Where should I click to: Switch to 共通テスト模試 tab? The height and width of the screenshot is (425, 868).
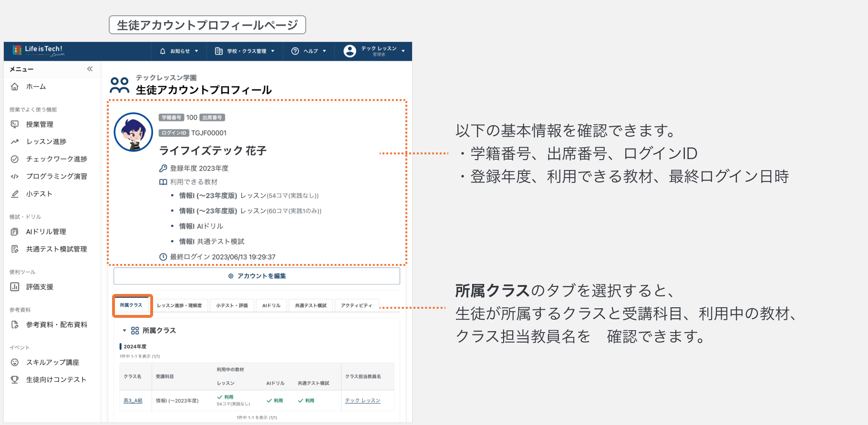[311, 305]
